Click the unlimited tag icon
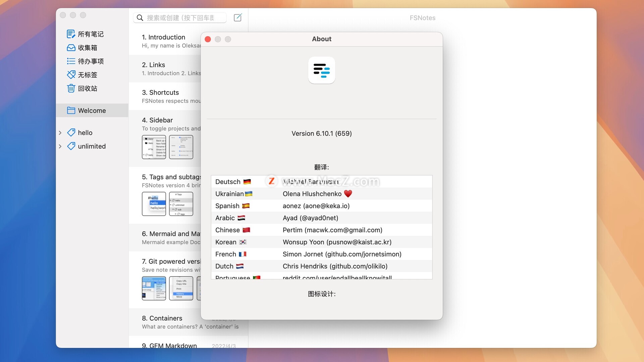 coord(71,146)
